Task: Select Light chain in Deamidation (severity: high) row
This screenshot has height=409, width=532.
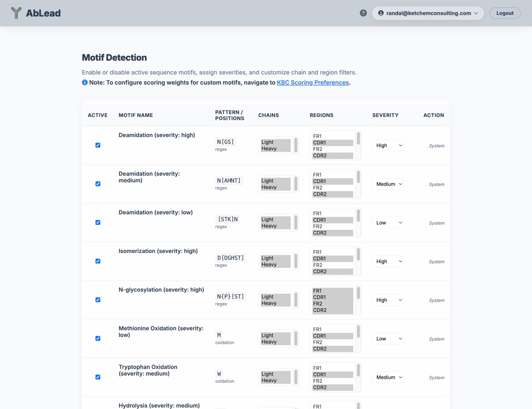Action: [275, 142]
